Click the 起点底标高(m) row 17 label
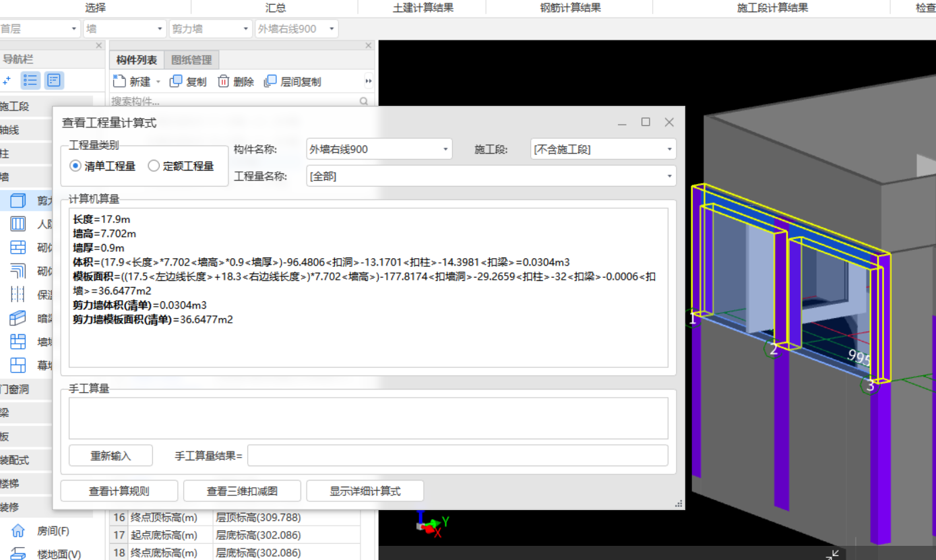 pyautogui.click(x=164, y=535)
